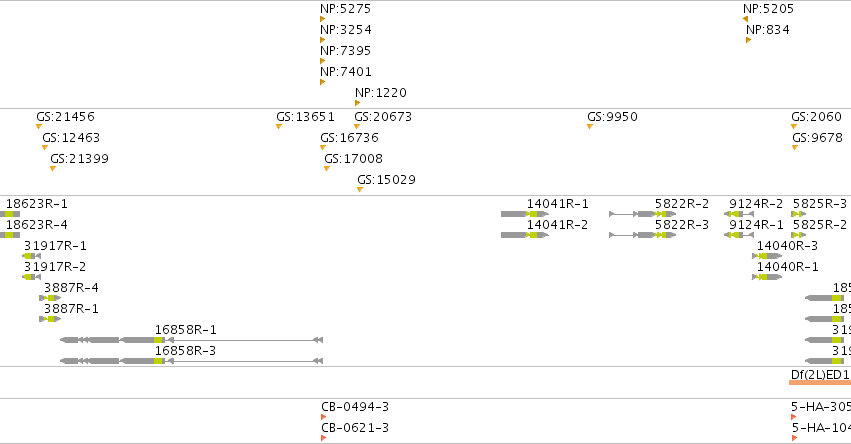Click the left-pointing marker under NP:5205

[x=745, y=19]
